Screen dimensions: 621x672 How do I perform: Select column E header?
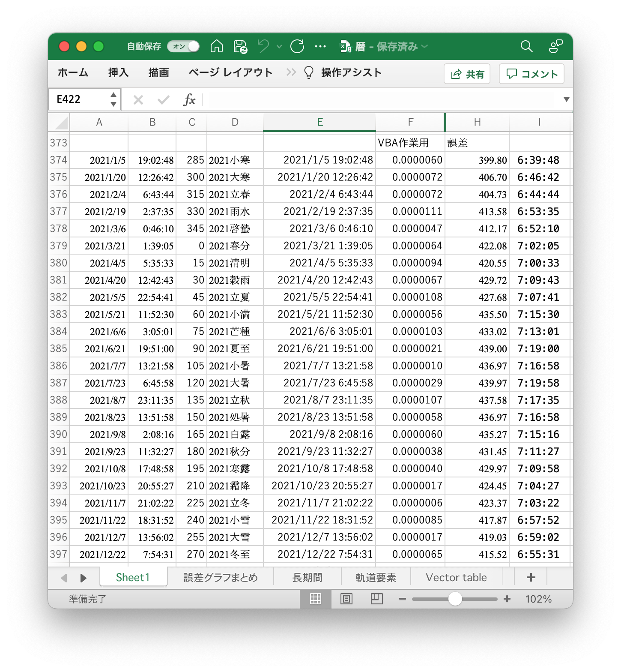(319, 122)
